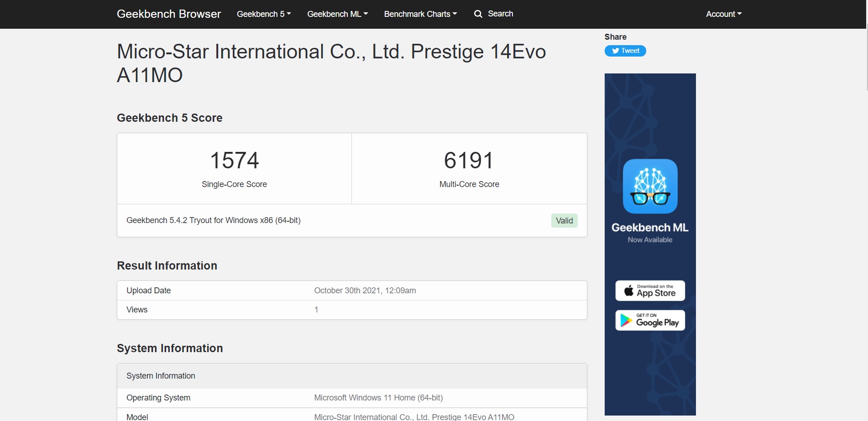Click the Google Play badge
The width and height of the screenshot is (868, 421).
point(650,320)
